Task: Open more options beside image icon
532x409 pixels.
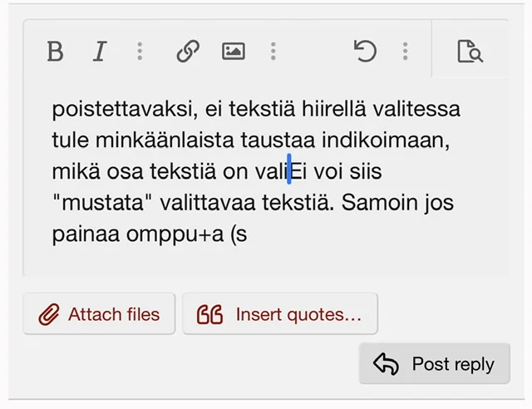Action: [273, 52]
